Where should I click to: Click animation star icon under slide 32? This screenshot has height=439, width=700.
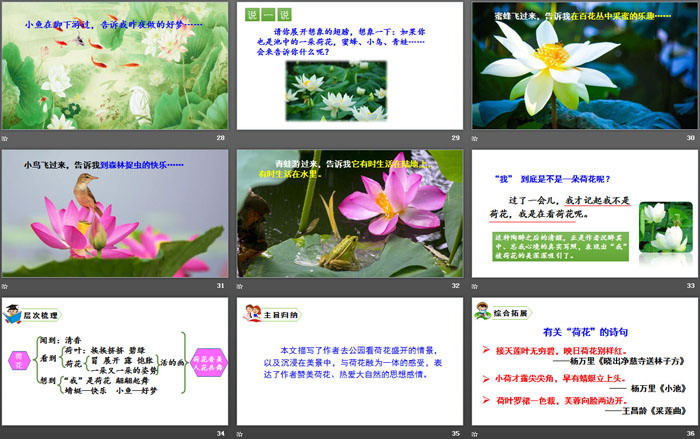point(240,286)
